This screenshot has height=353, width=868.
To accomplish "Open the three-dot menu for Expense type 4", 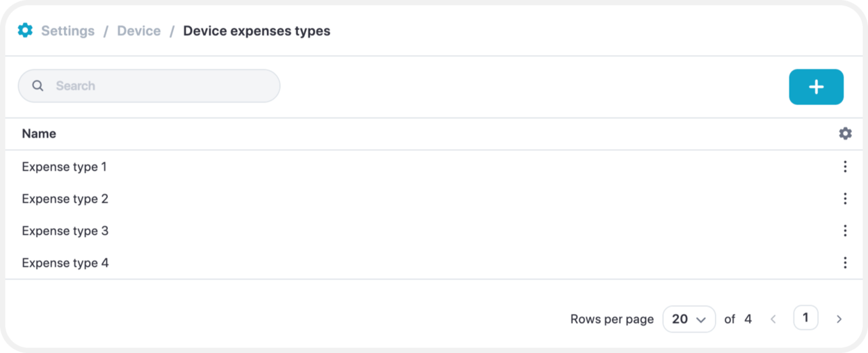I will 845,263.
